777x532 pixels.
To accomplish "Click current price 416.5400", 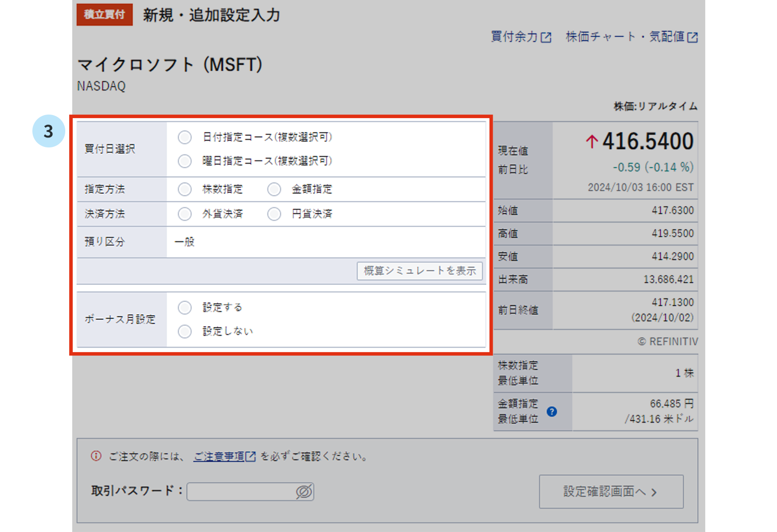I will [647, 141].
